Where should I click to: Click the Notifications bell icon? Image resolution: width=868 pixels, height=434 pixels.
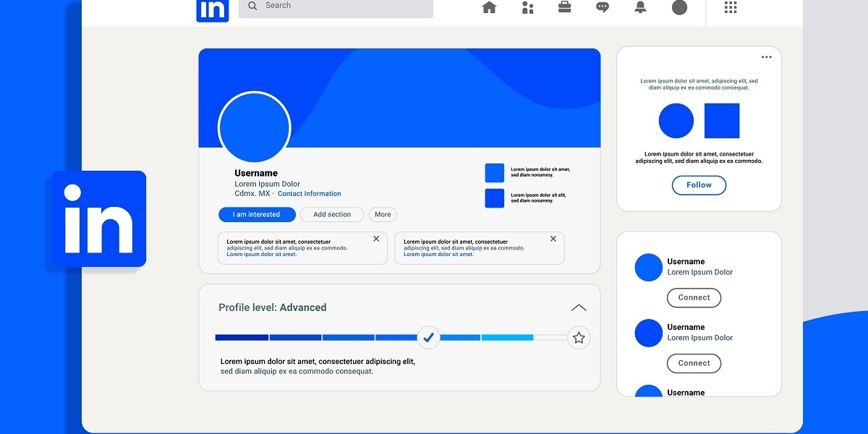point(640,7)
